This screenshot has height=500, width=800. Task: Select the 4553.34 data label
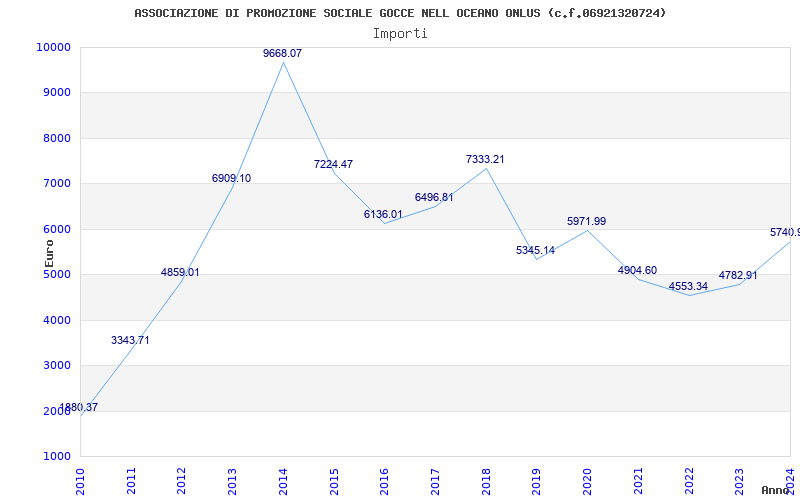tap(688, 286)
